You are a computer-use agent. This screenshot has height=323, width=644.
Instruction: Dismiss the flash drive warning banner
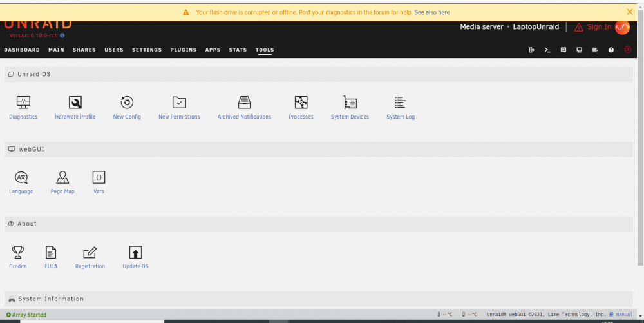pyautogui.click(x=630, y=12)
